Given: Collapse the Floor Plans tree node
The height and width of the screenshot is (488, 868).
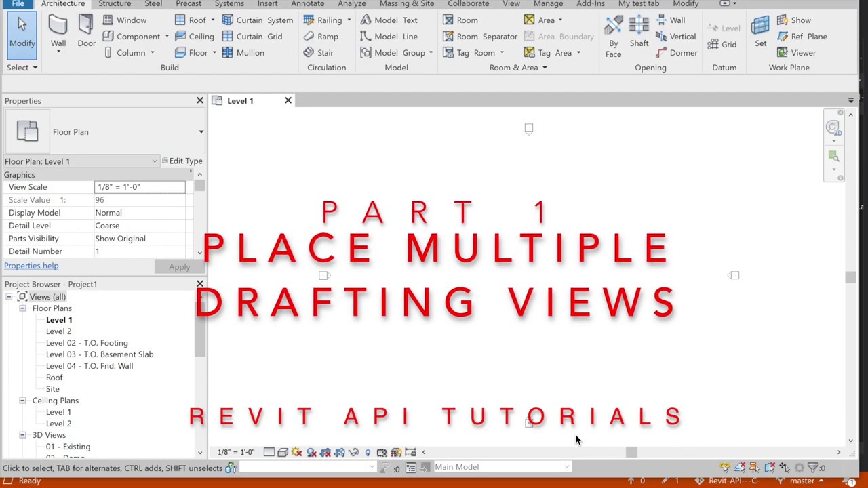Looking at the screenshot, I should [22, 308].
